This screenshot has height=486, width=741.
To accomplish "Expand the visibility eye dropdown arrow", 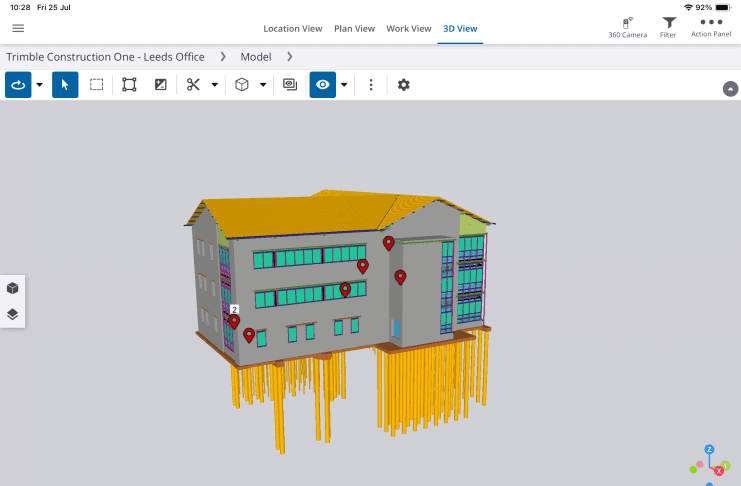I will click(344, 85).
